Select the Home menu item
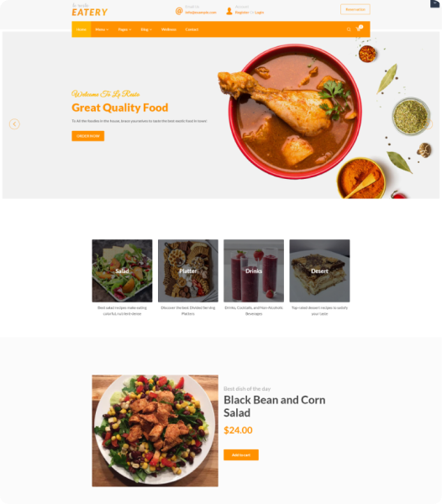 [x=82, y=29]
